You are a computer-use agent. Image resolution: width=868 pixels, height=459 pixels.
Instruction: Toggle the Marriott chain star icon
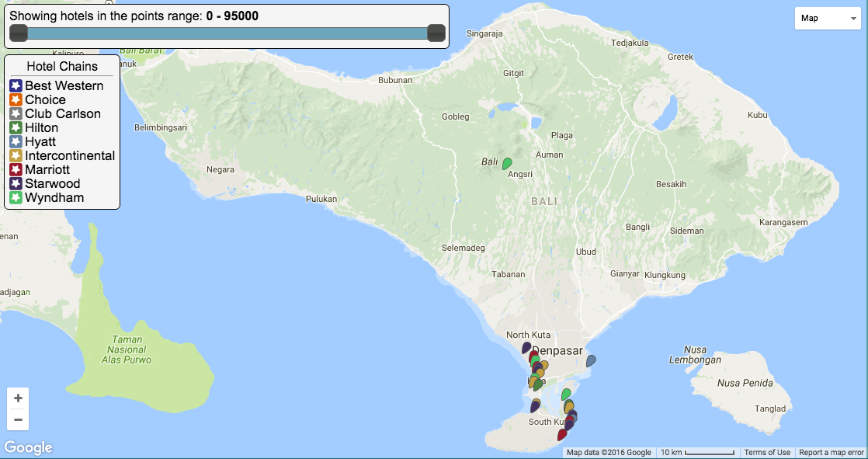coord(16,169)
